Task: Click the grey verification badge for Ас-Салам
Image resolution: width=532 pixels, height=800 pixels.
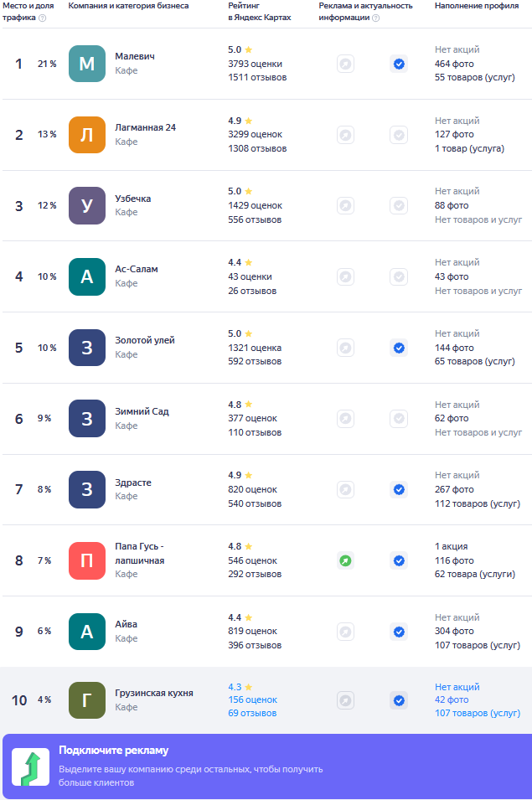Action: 399,276
